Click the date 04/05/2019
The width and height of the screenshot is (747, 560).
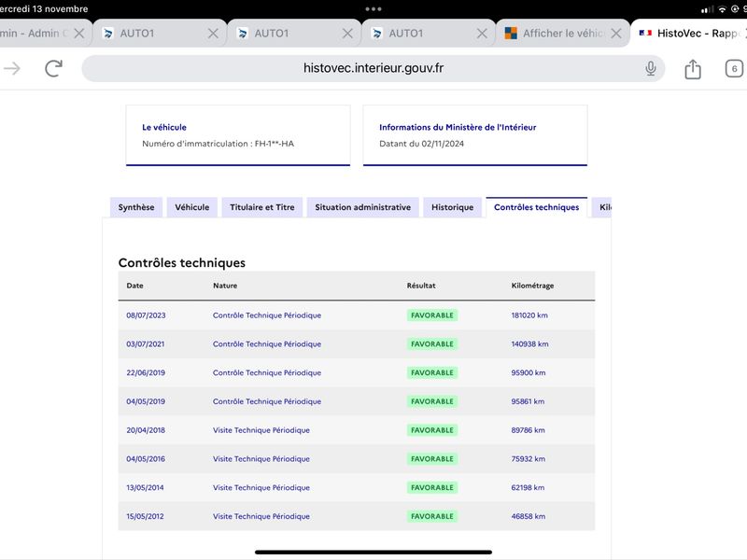point(146,401)
